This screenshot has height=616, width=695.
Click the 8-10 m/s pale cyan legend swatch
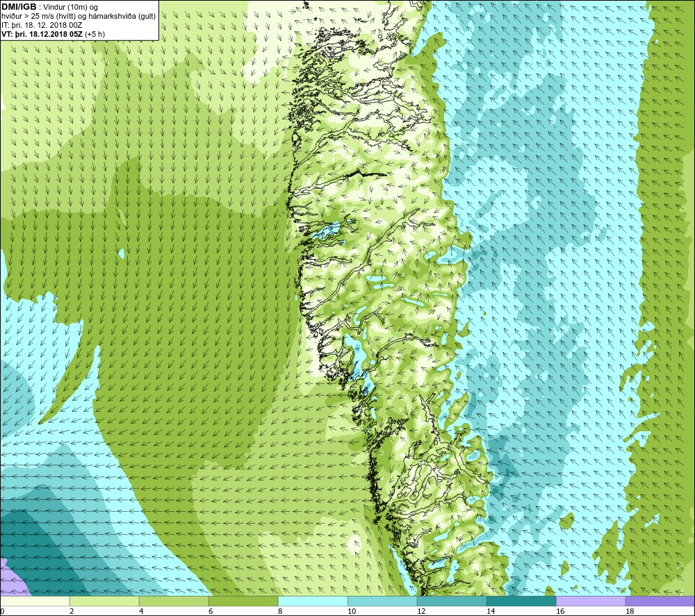click(x=313, y=601)
